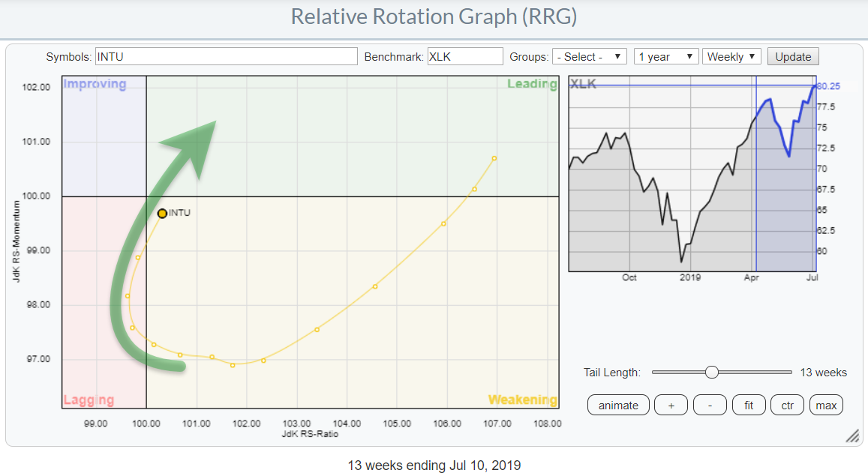Screen dimensions: 868x476
Task: Click the lowest tail point near 97.00 momentum
Action: coord(233,365)
